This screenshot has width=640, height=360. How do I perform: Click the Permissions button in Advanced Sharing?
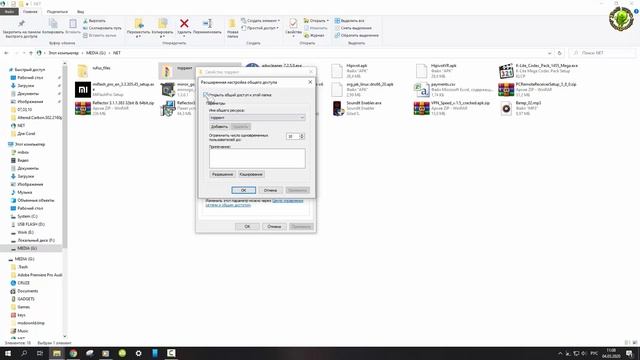point(222,174)
